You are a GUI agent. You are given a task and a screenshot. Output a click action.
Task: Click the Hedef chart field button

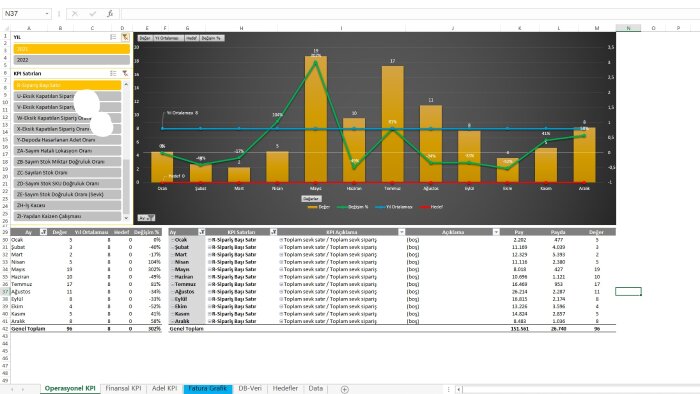click(x=192, y=38)
